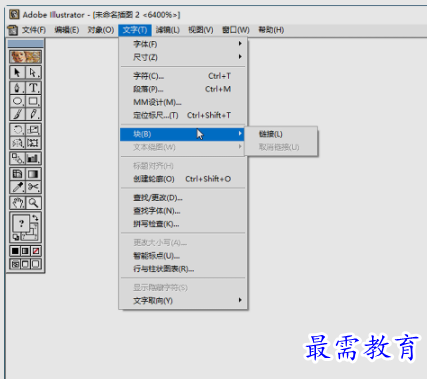Open the 对象(O) menu
Image resolution: width=427 pixels, height=379 pixels.
coord(101,30)
